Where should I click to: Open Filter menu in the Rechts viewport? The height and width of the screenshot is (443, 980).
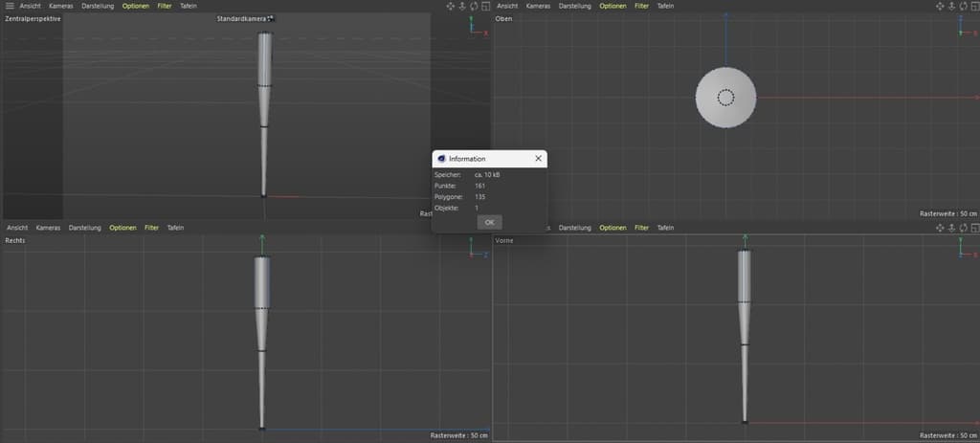(x=151, y=228)
